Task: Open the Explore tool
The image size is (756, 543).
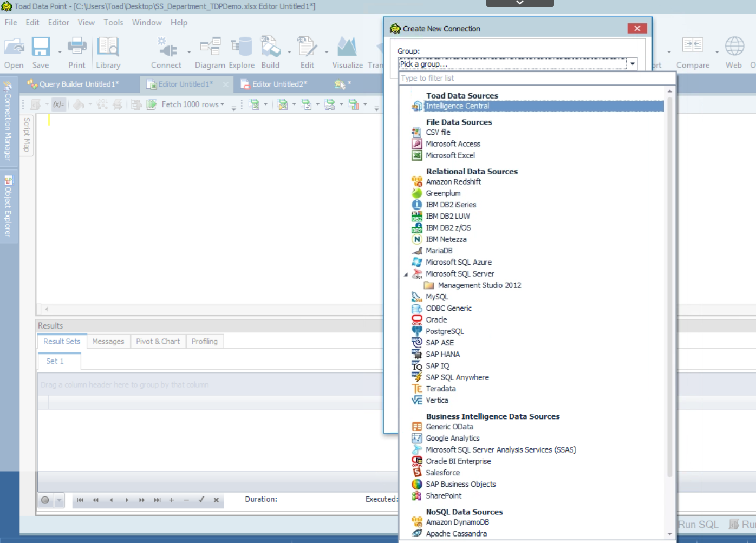Action: [242, 53]
